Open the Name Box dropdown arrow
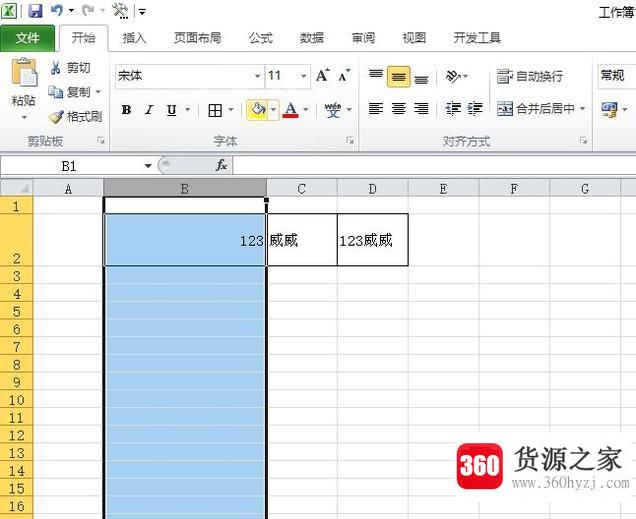Screen dimensions: 636x519 tap(148, 165)
